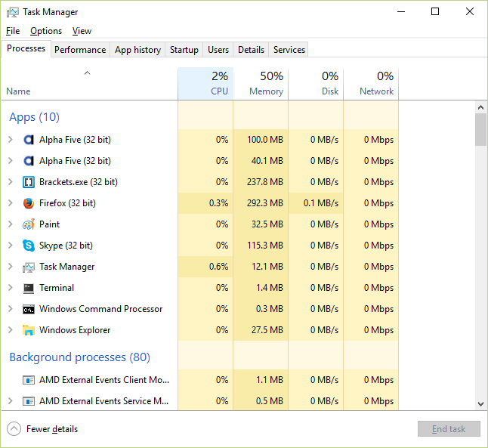Expand the Brackets.exe process group
The width and height of the screenshot is (488, 448).
click(x=11, y=182)
